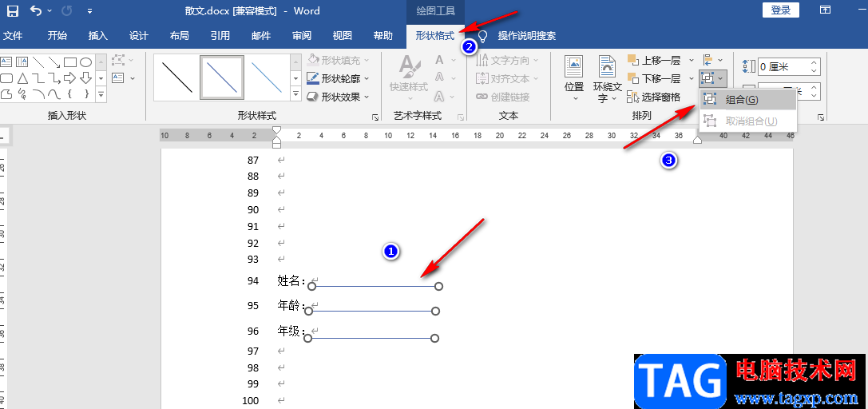Select the elbow connector shape
868x409 pixels.
38,77
